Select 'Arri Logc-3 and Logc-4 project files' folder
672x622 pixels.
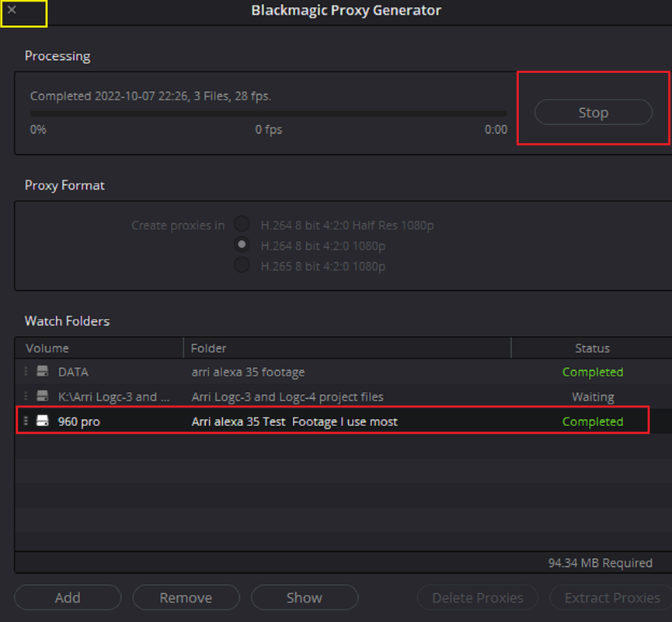(287, 397)
